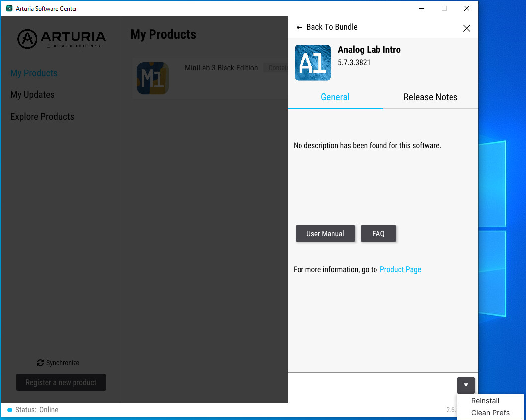
Task: Click Register a new product button
Action: pyautogui.click(x=61, y=382)
